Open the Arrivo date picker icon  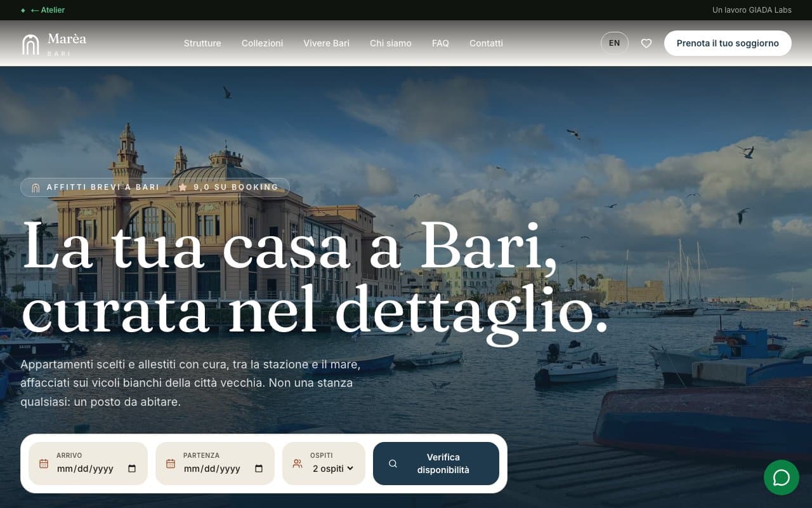point(132,469)
